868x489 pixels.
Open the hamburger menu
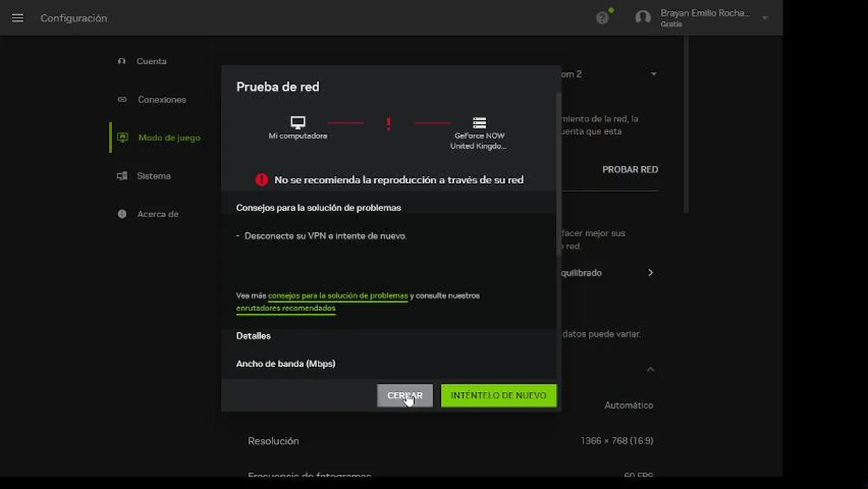18,18
